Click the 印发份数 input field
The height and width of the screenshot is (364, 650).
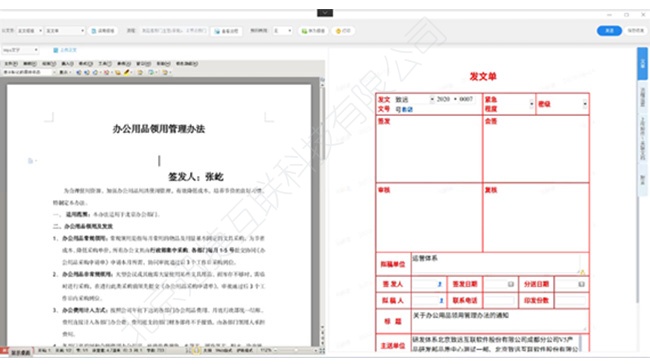coord(571,300)
